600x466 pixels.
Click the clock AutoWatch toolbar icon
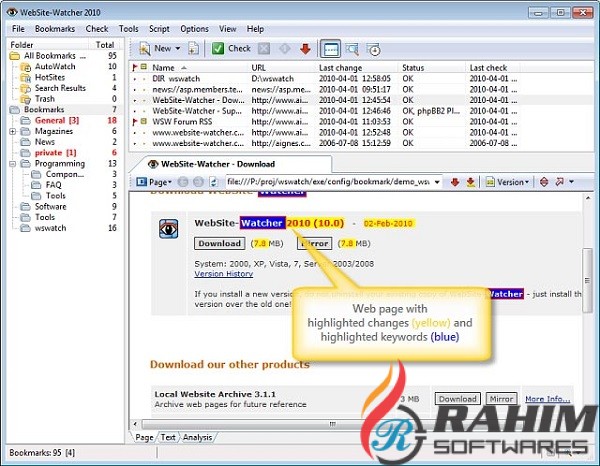[373, 49]
